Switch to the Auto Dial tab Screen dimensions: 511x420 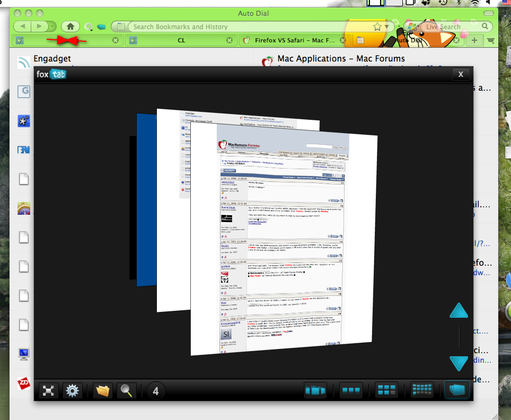pos(408,40)
